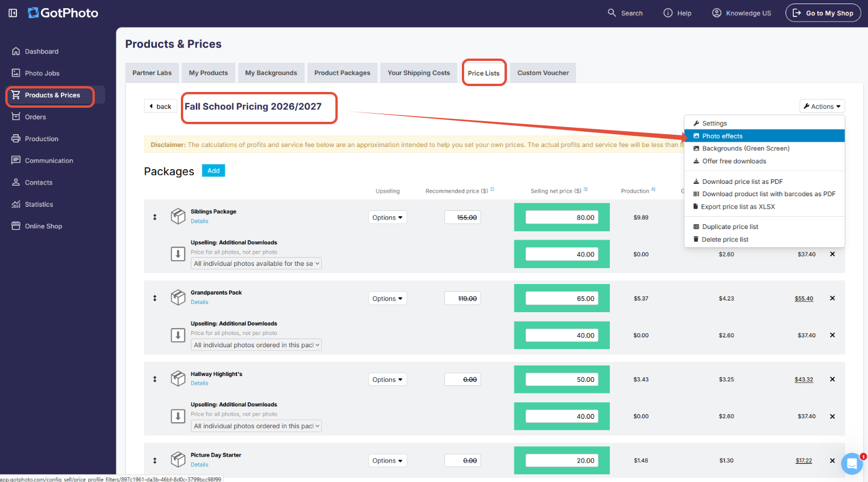Open Hallway Highlight's upselling photos dropdown
The height and width of the screenshot is (482, 868).
[256, 426]
